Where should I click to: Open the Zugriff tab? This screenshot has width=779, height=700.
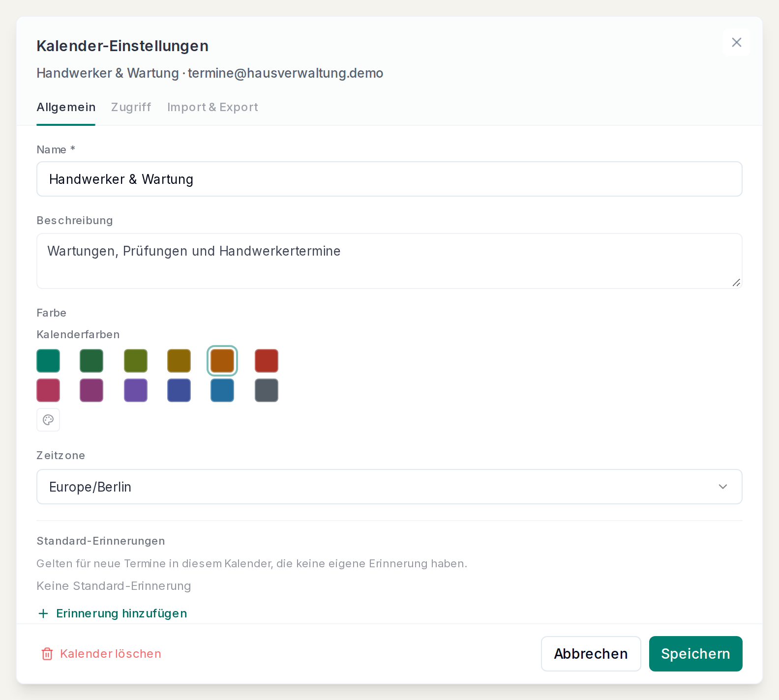(131, 107)
